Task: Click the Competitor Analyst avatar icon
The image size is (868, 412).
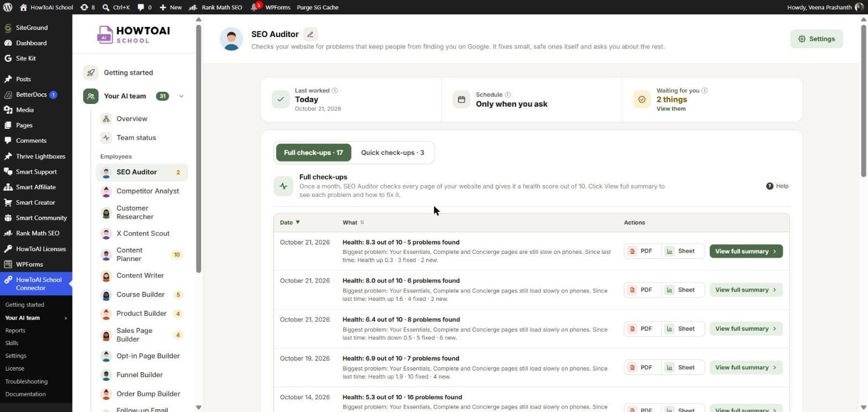Action: [x=106, y=191]
